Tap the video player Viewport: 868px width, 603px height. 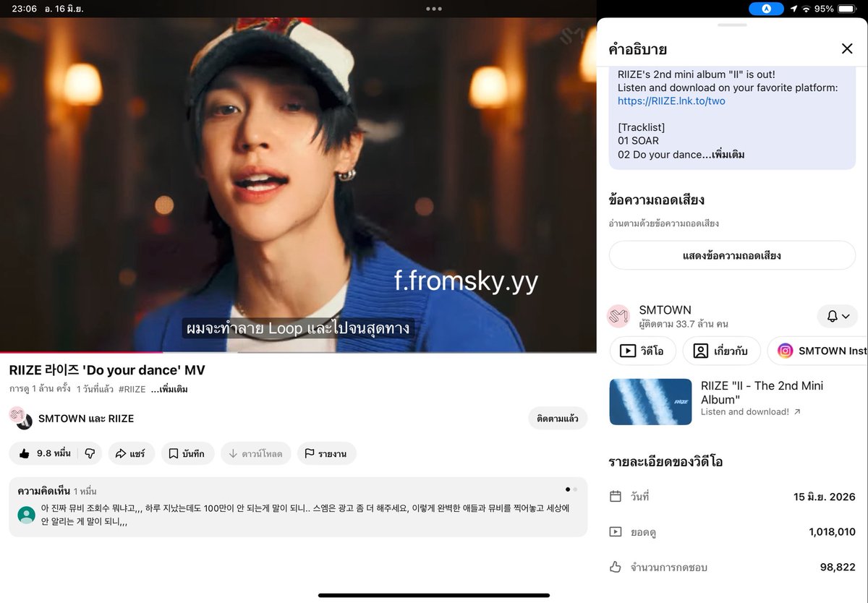coord(298,184)
